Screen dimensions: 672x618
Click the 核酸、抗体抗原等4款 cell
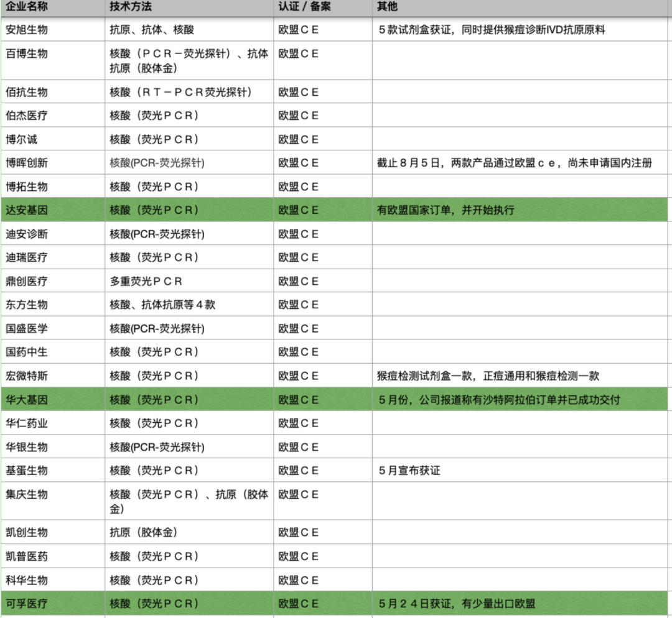coord(189,305)
